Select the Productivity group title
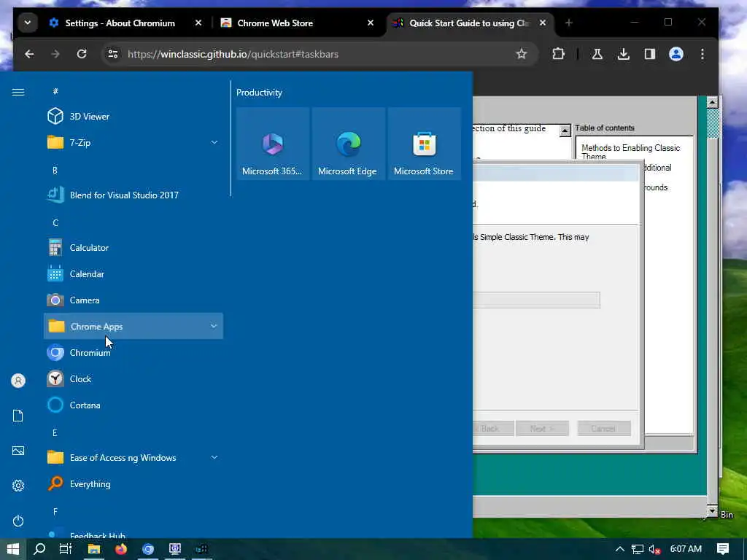The image size is (747, 560). coord(259,93)
